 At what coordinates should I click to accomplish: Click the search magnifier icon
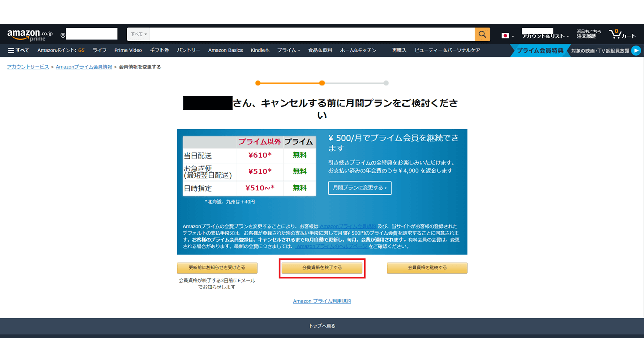pyautogui.click(x=481, y=34)
